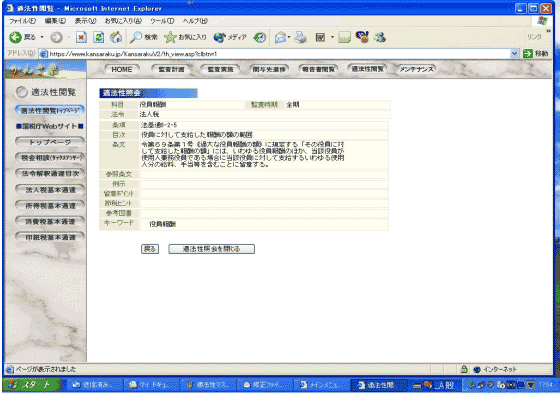Screen dimensions: 560x396
Task: Expand the Back button history dropdown arrow
Action: pos(42,37)
